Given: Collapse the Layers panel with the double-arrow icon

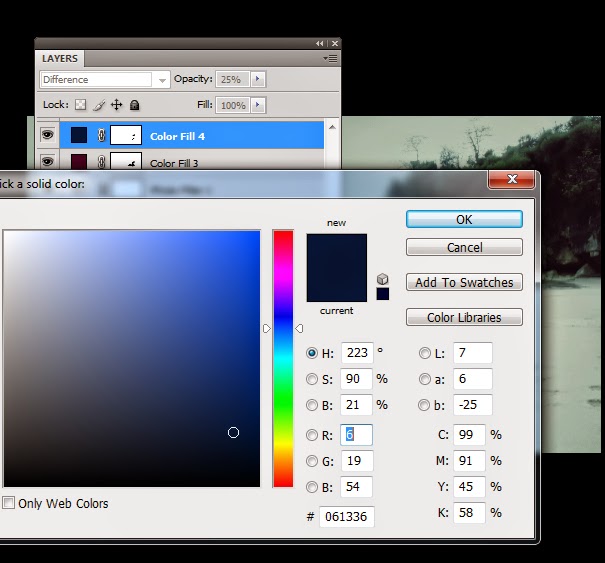Looking at the screenshot, I should (x=319, y=44).
